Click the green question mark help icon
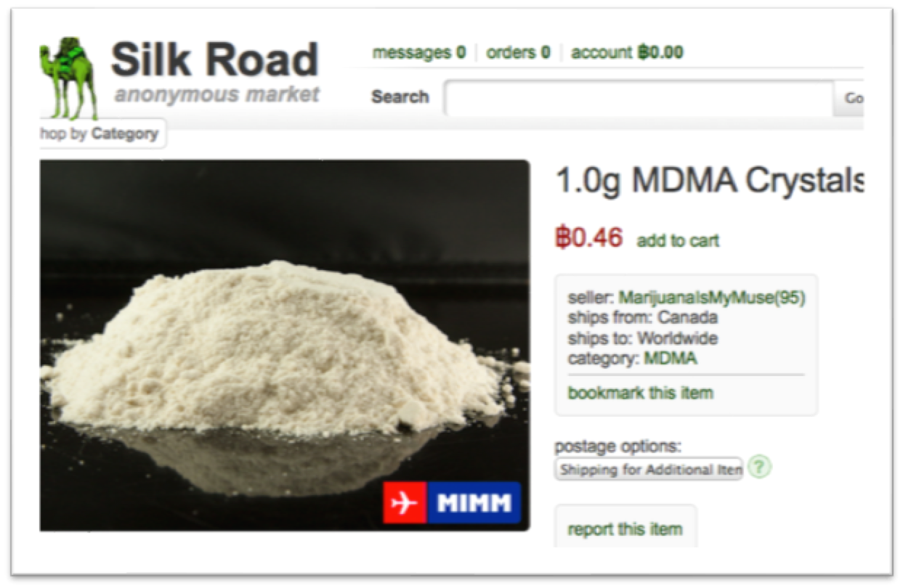The image size is (903, 588). [x=758, y=467]
